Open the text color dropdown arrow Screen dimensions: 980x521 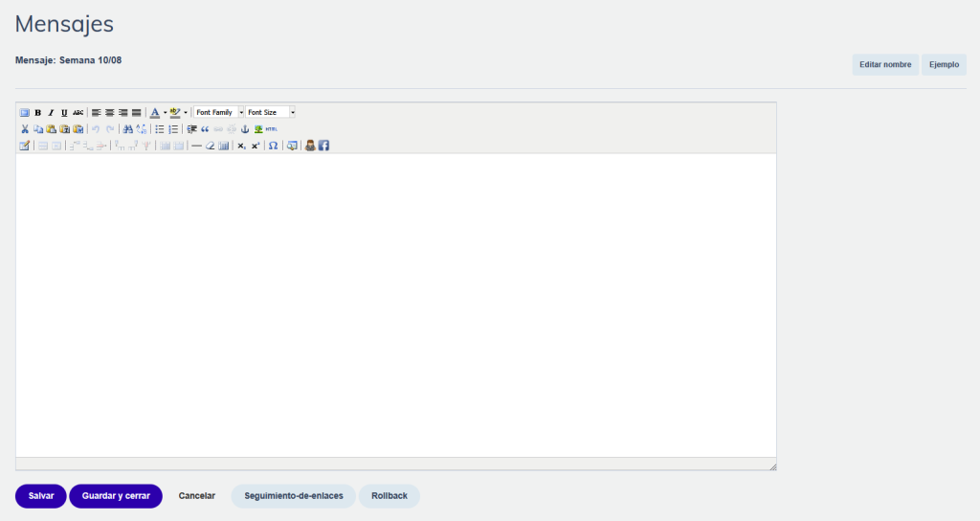(x=165, y=113)
